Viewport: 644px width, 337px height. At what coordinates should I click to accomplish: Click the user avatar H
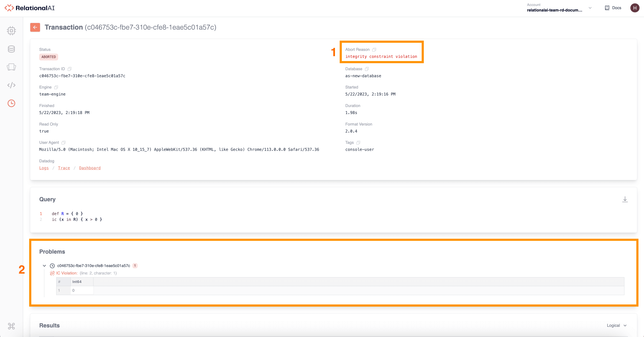pos(635,8)
